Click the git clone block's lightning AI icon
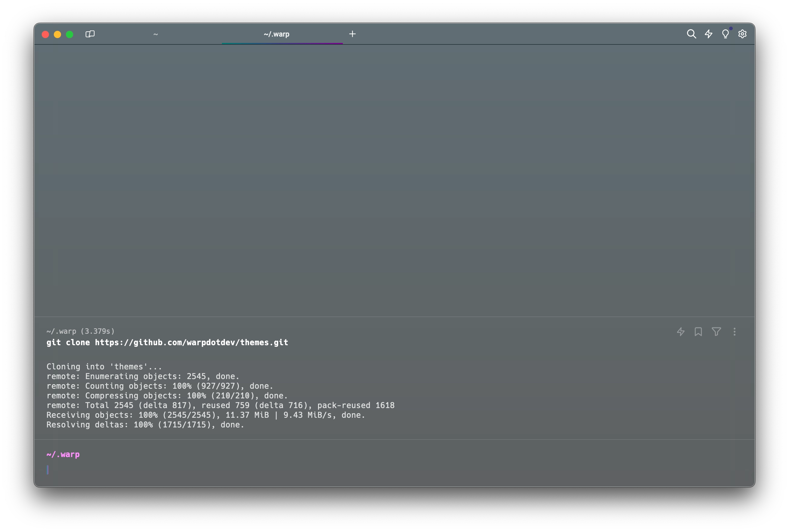The height and width of the screenshot is (532, 789). (680, 332)
